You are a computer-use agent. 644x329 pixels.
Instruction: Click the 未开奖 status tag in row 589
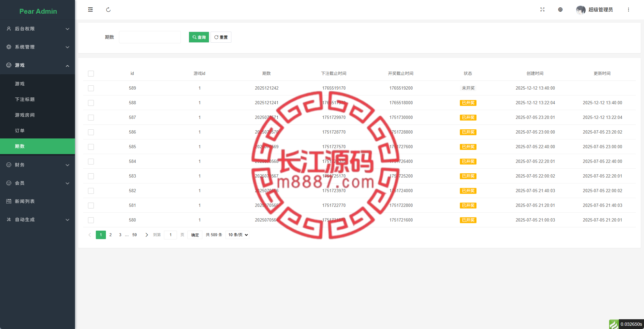468,88
